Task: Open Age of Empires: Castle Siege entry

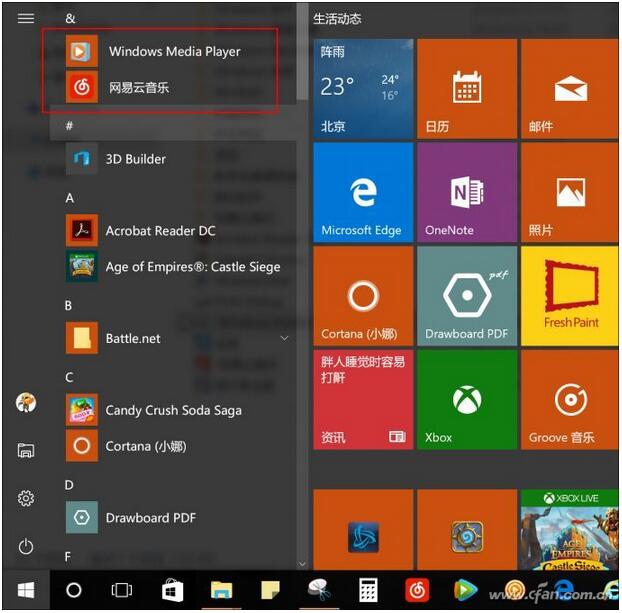Action: pyautogui.click(x=192, y=267)
